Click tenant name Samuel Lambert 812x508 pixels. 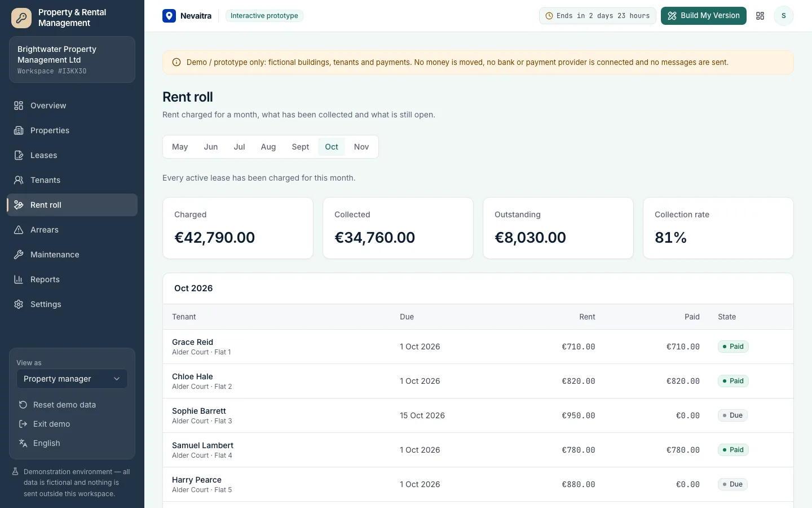202,445
